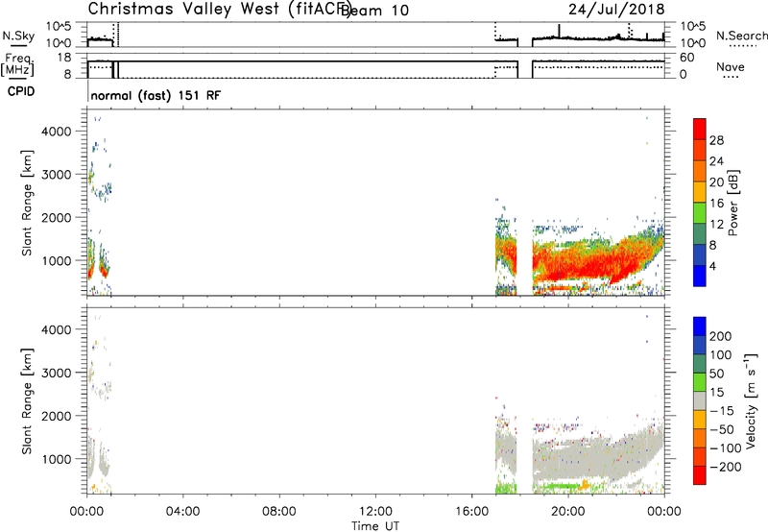Click the 2000 tick in velocity panel
This screenshot has height=532, width=768.
[56, 416]
